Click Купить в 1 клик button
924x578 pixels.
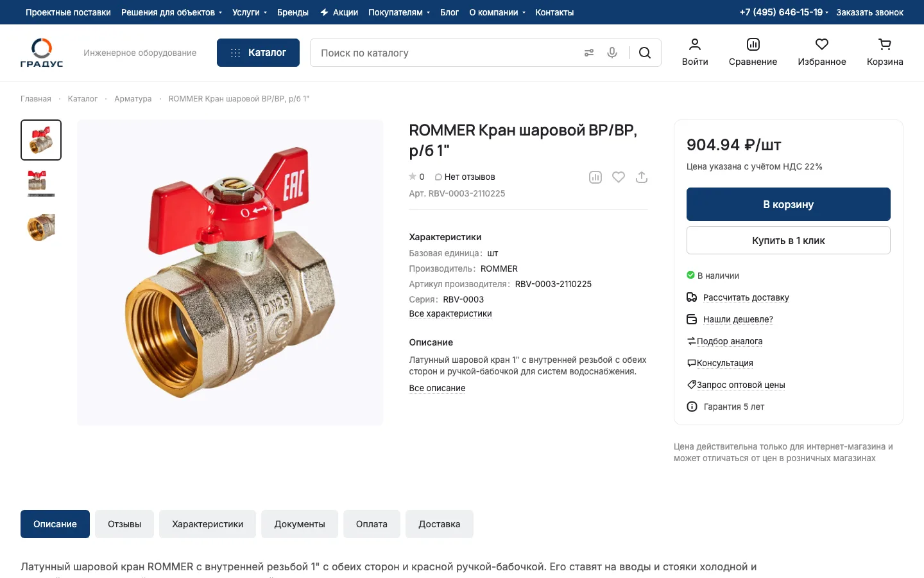point(789,240)
